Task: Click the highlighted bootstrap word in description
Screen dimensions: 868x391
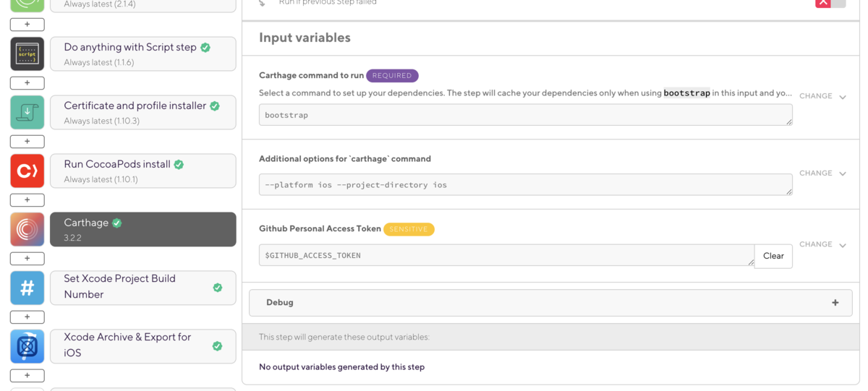Action: coord(686,93)
